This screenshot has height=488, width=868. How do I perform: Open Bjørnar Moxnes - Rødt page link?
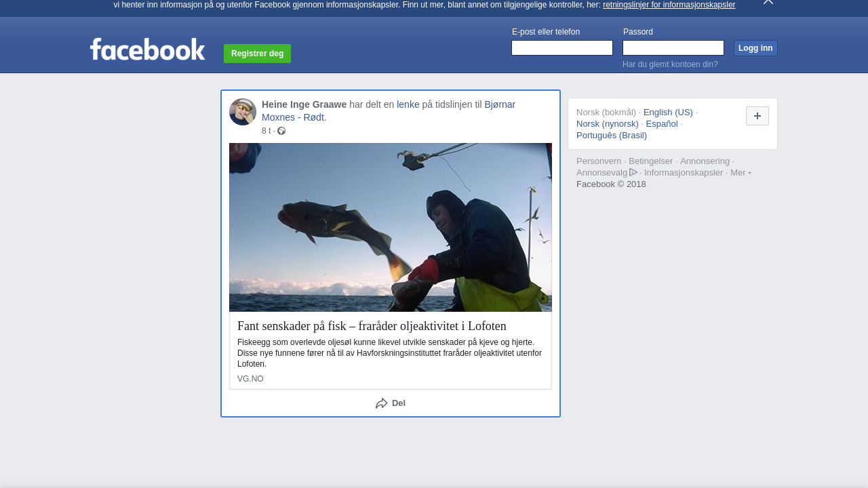389,110
